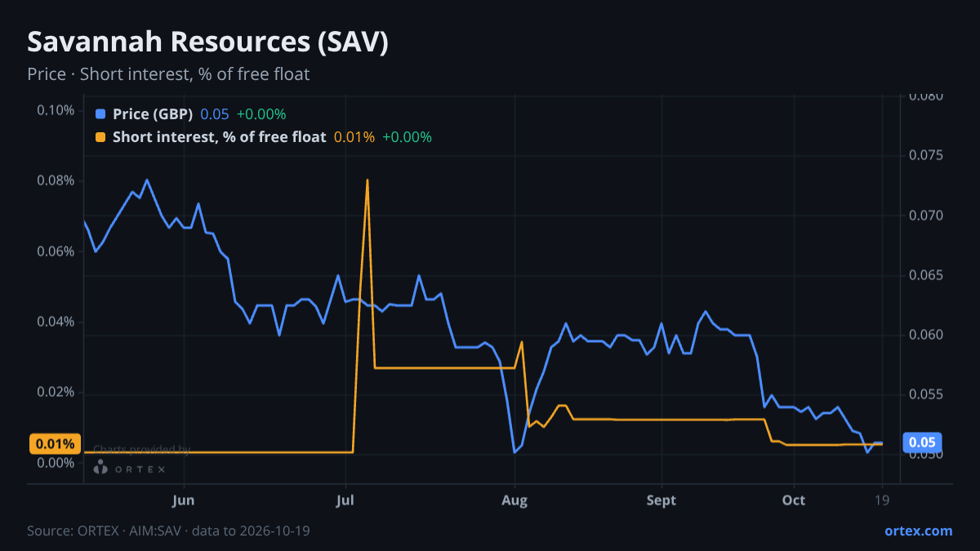This screenshot has width=980, height=551.
Task: Click the 0.04% left axis label
Action: (x=56, y=322)
